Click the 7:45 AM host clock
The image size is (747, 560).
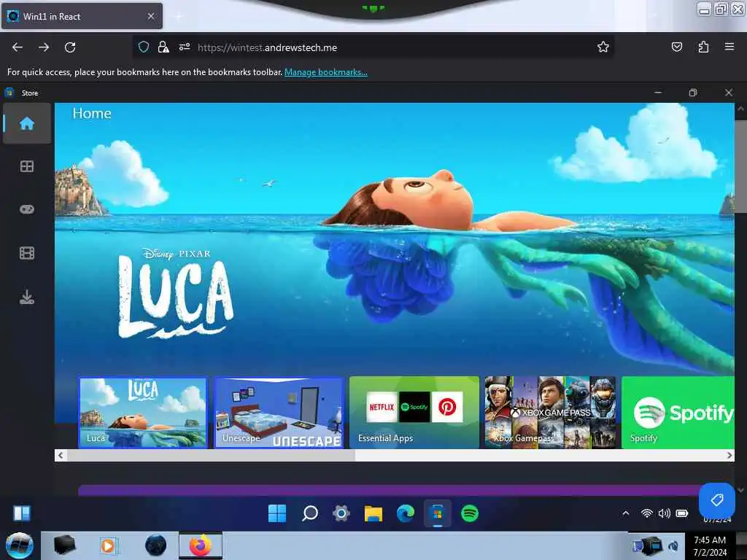(x=710, y=540)
